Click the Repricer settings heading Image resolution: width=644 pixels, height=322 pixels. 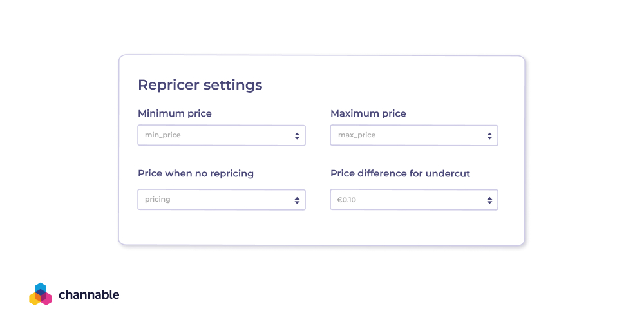(x=200, y=85)
